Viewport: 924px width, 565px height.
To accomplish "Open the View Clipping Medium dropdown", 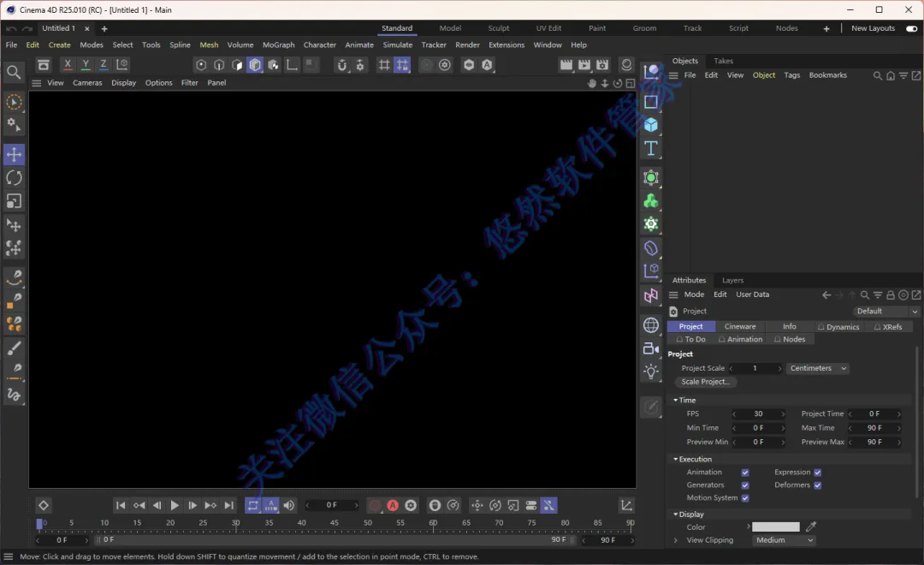I will 784,540.
